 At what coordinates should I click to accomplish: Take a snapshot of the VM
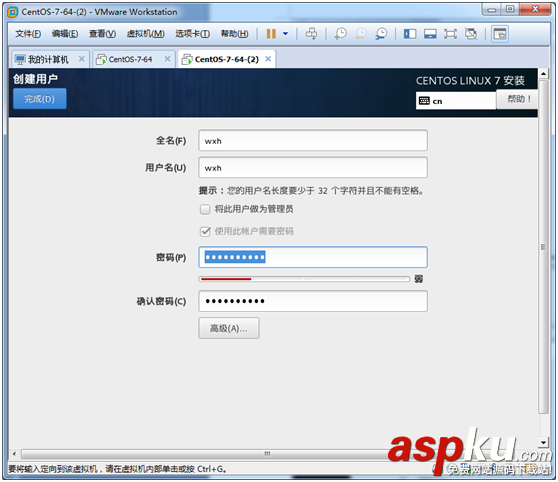(341, 34)
